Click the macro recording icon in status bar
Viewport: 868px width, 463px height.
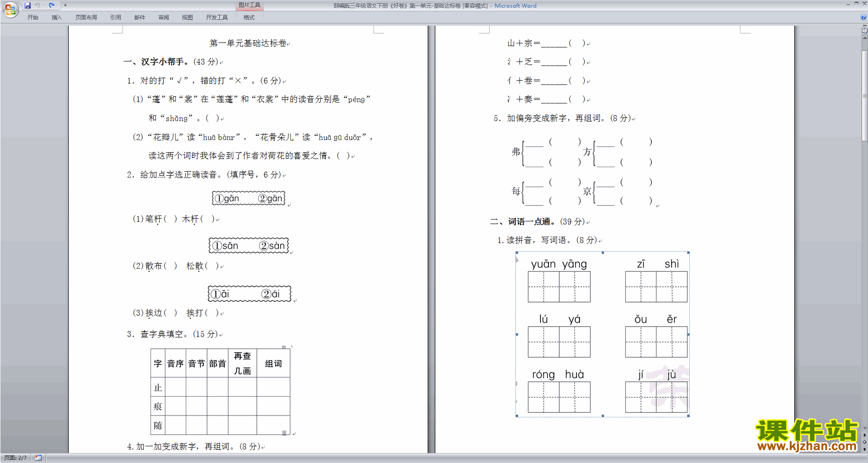pos(38,458)
